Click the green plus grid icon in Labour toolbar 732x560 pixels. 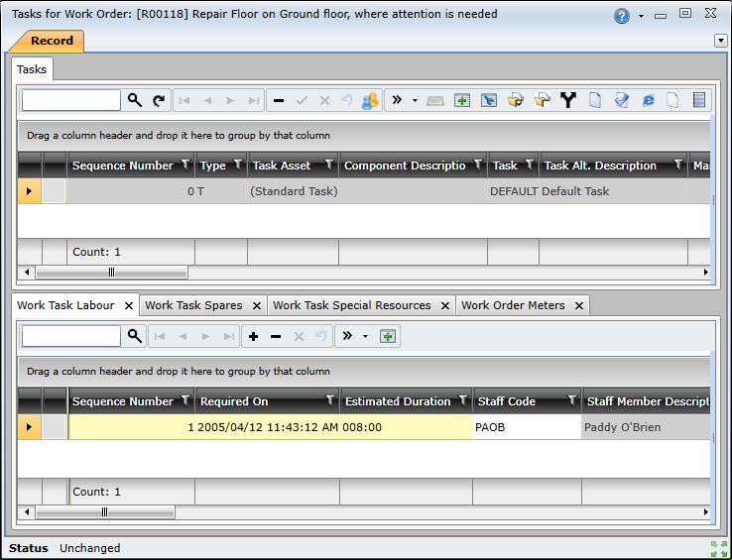[388, 336]
